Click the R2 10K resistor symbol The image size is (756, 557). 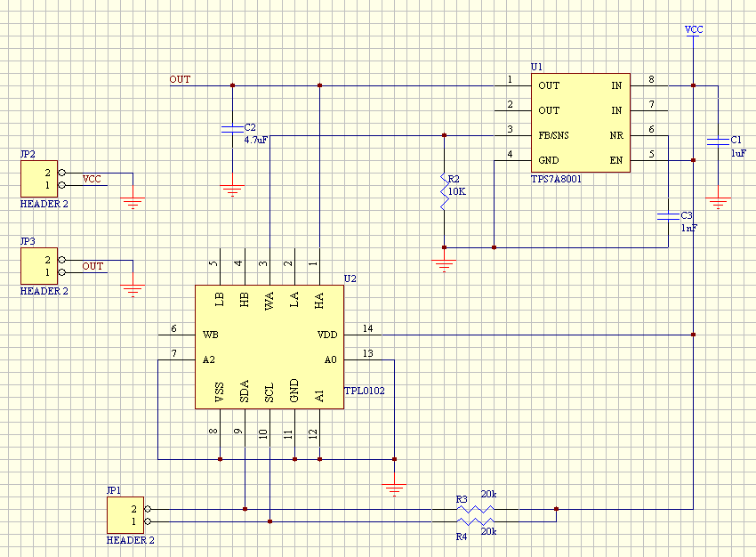[x=445, y=191]
